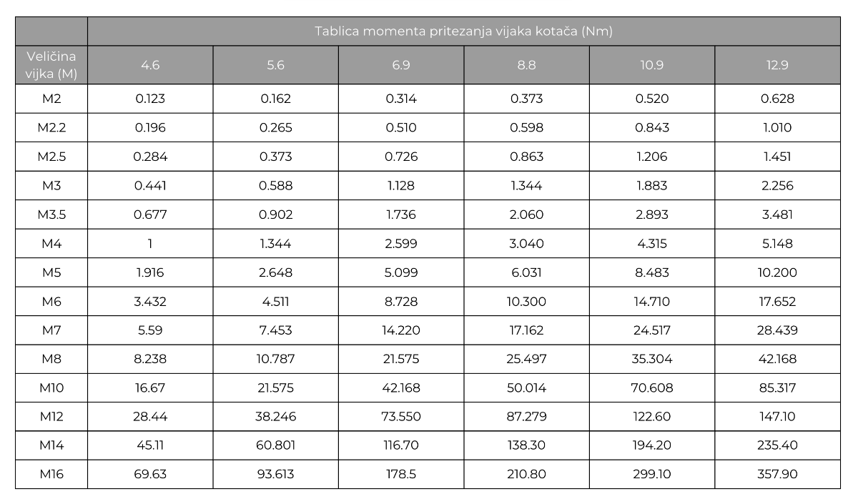
Task: Select the M2 row label
Action: click(51, 99)
